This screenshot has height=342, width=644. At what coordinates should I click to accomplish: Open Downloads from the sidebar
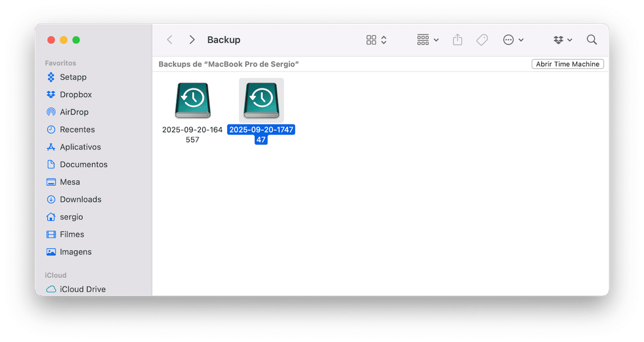pyautogui.click(x=80, y=200)
